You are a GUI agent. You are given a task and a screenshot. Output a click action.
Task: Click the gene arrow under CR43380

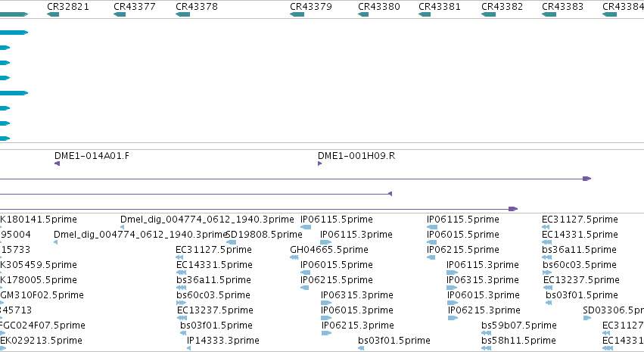pos(363,14)
